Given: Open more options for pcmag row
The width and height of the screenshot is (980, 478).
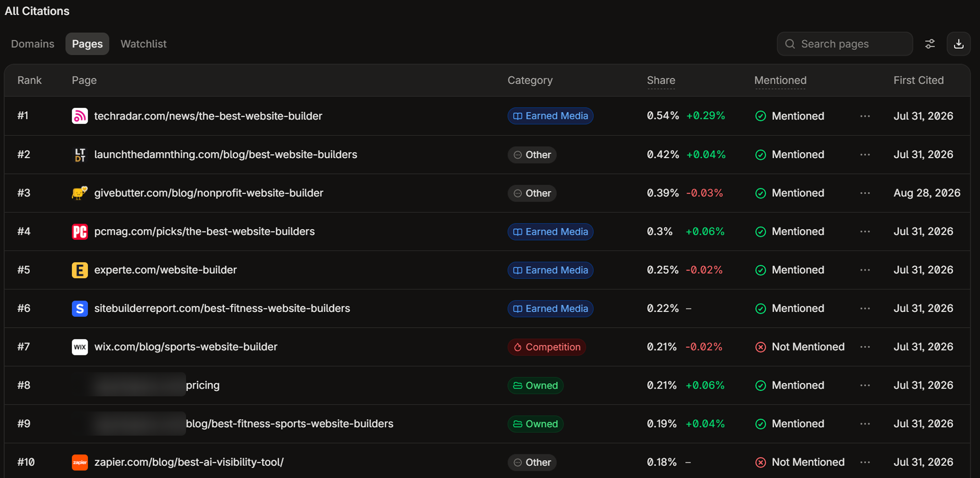Looking at the screenshot, I should point(865,231).
